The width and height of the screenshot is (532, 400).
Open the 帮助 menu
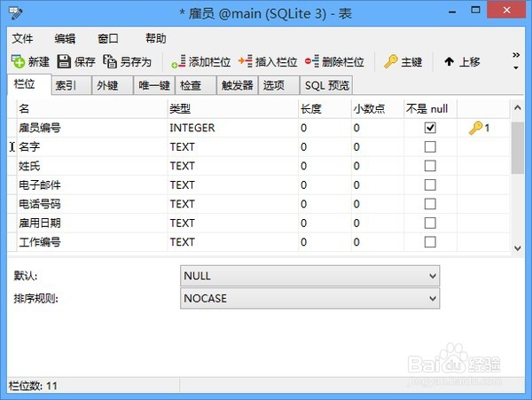point(156,38)
